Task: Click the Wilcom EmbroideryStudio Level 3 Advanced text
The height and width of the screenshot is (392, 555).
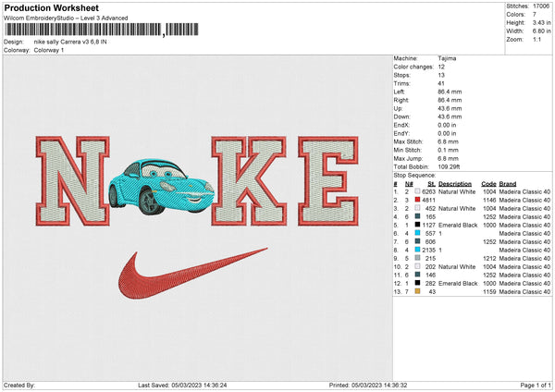Action: point(66,18)
